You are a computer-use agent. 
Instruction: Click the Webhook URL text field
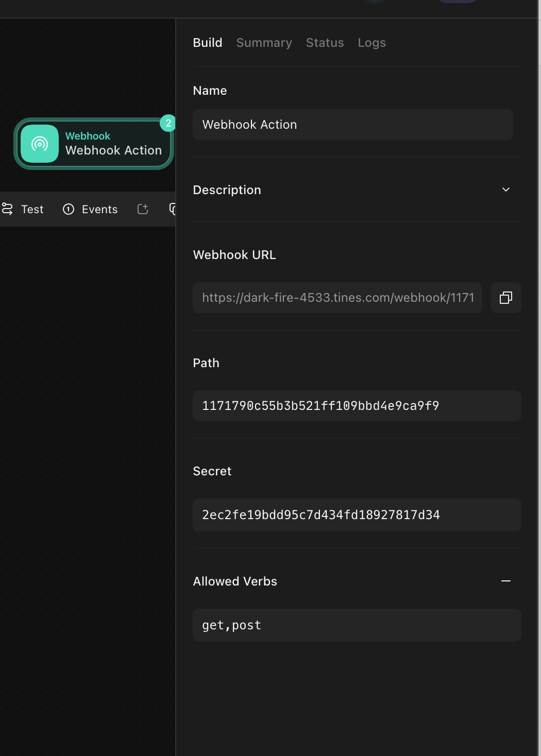click(337, 298)
